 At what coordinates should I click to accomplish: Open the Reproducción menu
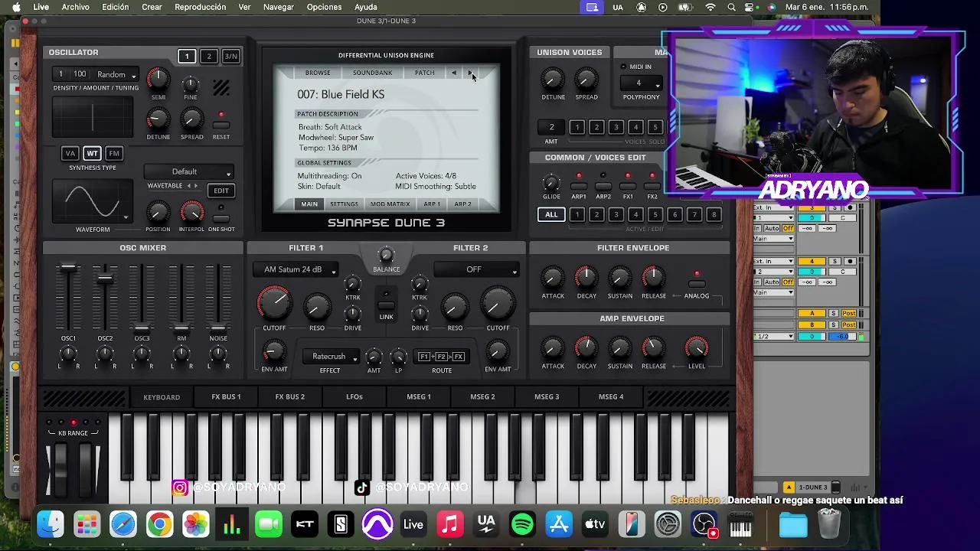point(201,7)
